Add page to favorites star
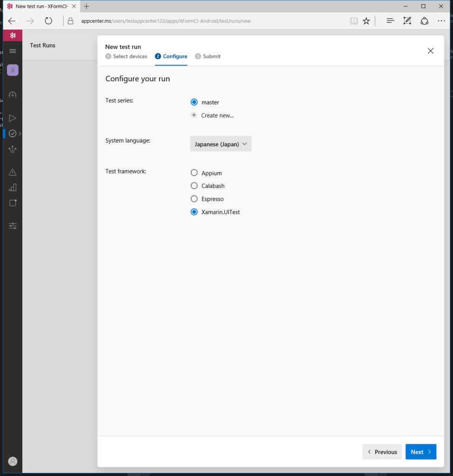 [366, 21]
